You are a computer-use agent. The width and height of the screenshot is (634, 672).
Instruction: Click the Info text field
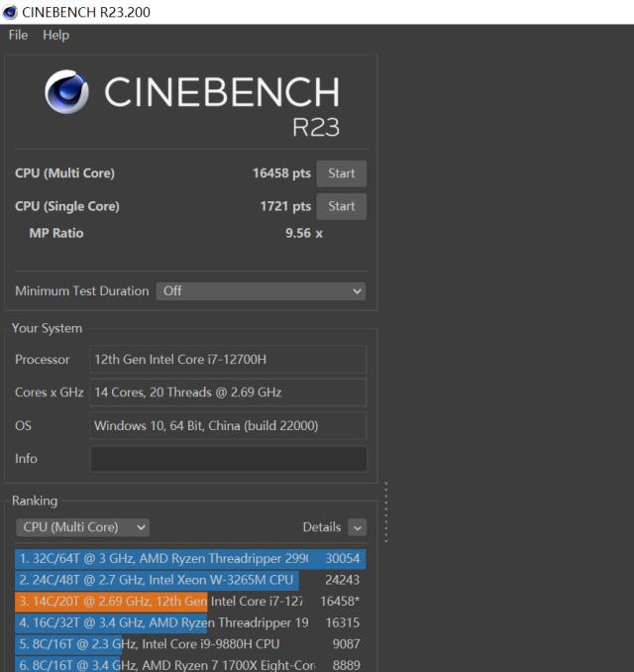[x=228, y=459]
